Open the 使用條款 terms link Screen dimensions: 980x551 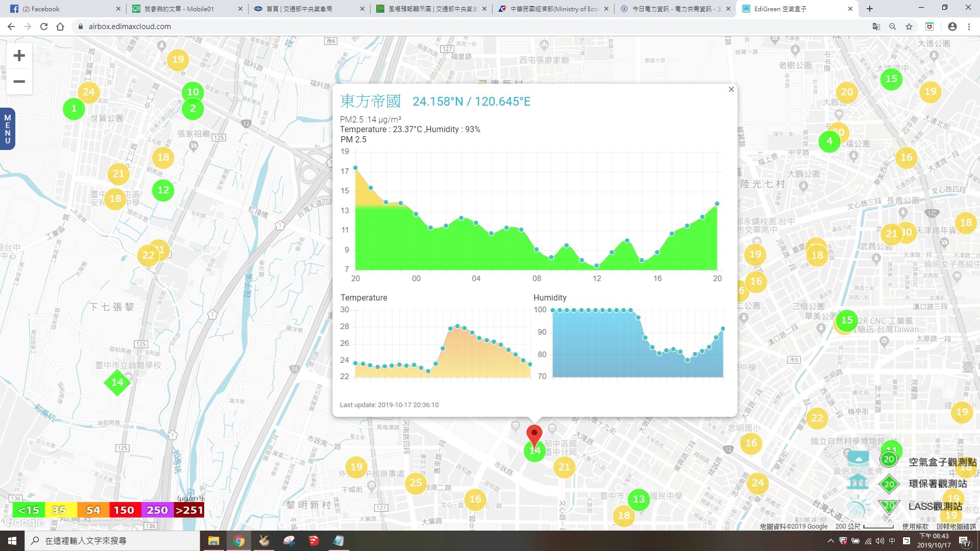tap(916, 527)
